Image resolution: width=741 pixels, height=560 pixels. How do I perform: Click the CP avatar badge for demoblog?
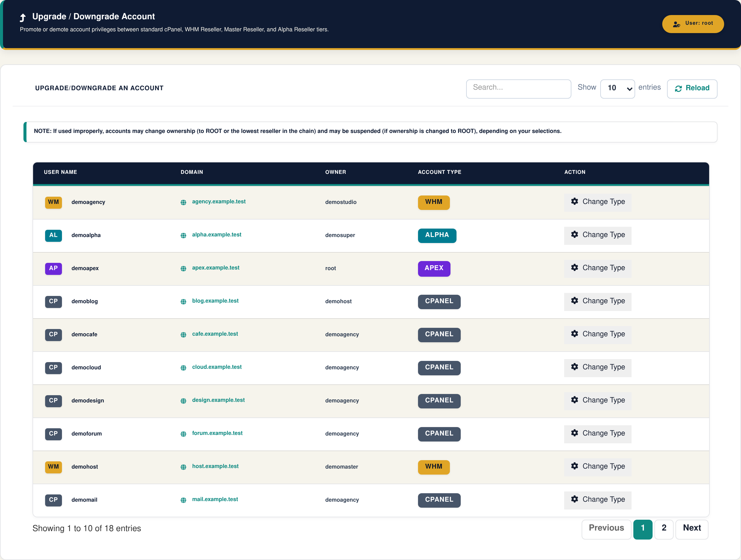[53, 301]
